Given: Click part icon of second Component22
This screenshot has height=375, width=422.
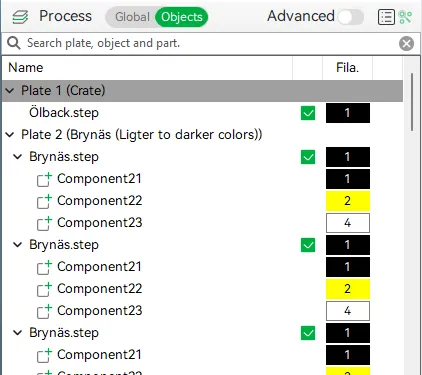Looking at the screenshot, I should click(44, 289).
